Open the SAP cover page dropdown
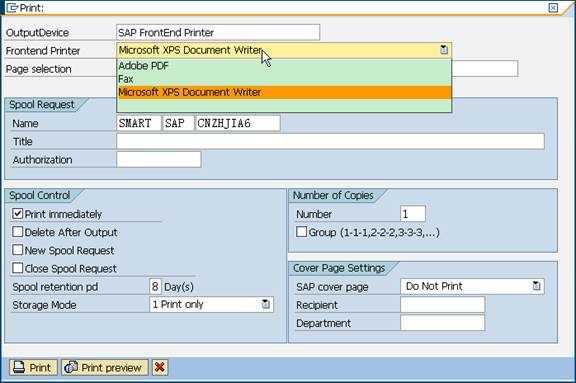Screen dimensions: 576x383 [x=472, y=286]
